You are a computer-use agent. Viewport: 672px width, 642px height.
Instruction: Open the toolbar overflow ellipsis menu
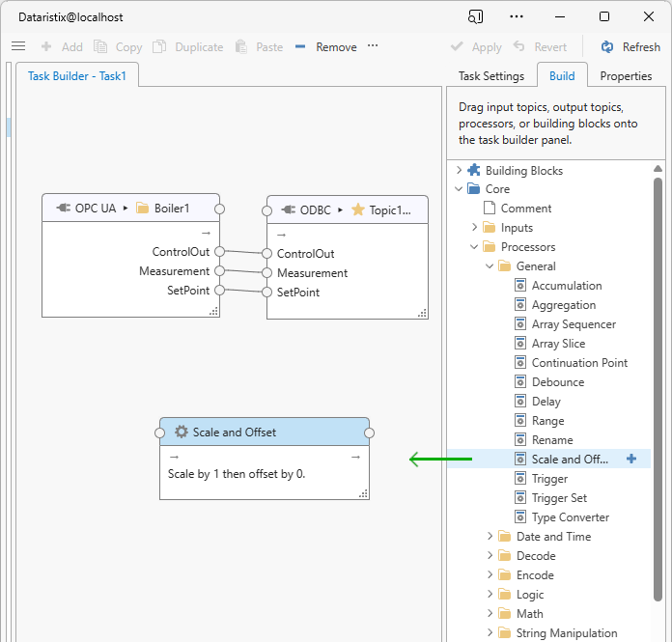(373, 46)
